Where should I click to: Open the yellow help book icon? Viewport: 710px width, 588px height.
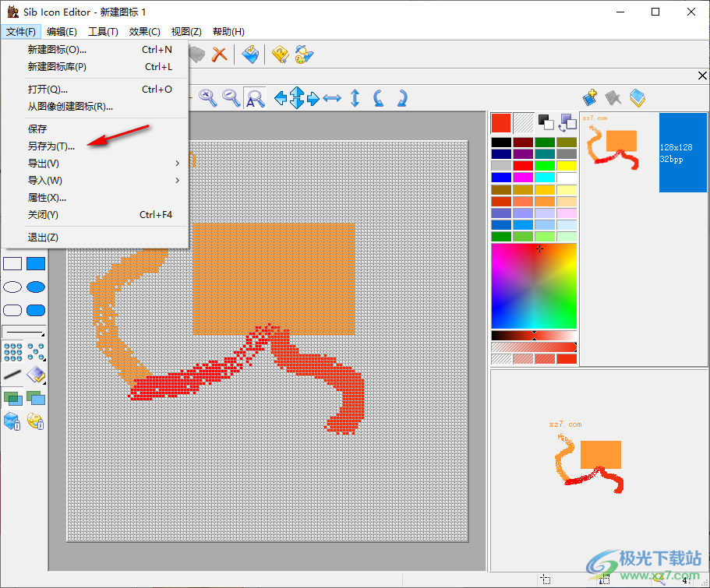coord(281,55)
